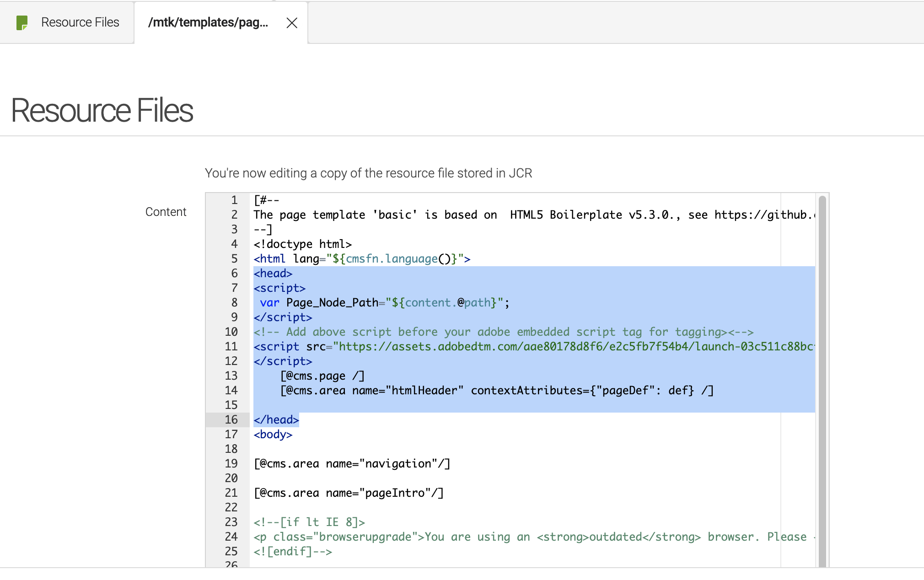
Task: Click the htmlHeader cms.area line
Action: point(497,390)
